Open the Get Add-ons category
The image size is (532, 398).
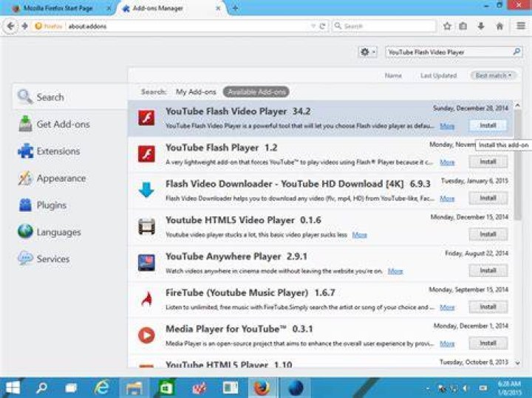54,124
